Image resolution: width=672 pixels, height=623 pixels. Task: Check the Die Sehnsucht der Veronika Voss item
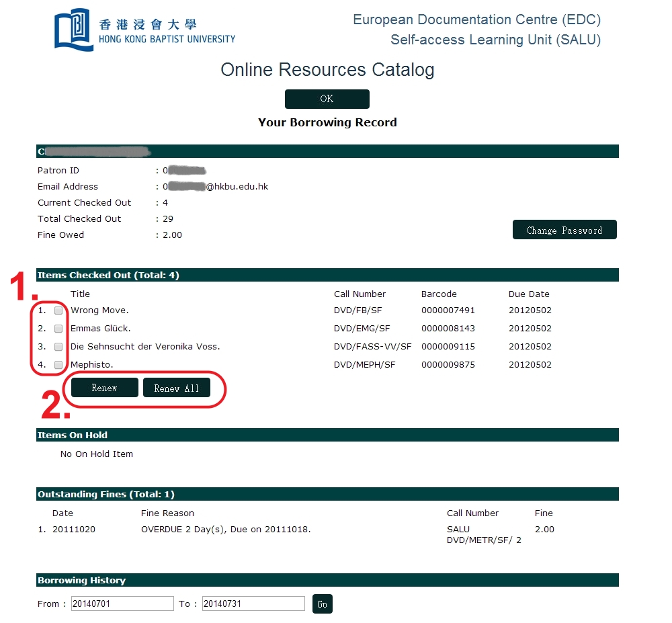pos(58,347)
